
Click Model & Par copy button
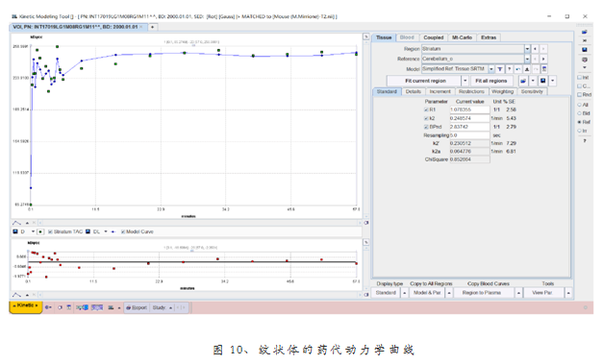click(427, 293)
